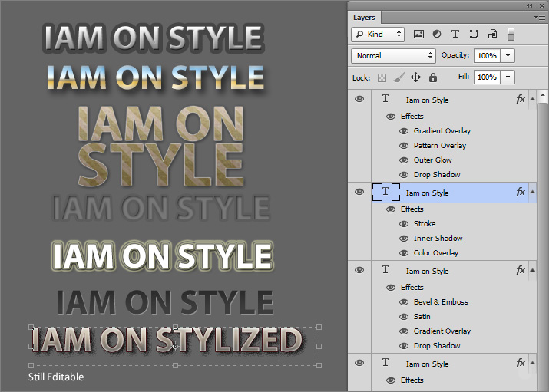Screen dimensions: 549x392
Task: Select the Layers panel tab
Action: (x=365, y=17)
